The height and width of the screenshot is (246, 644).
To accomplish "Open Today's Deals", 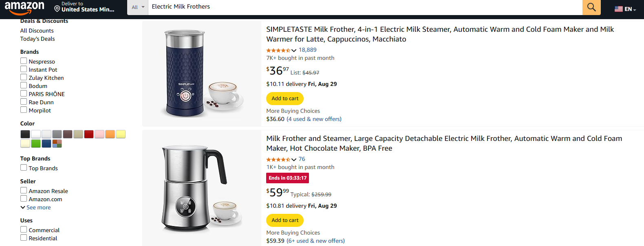I will (37, 38).
